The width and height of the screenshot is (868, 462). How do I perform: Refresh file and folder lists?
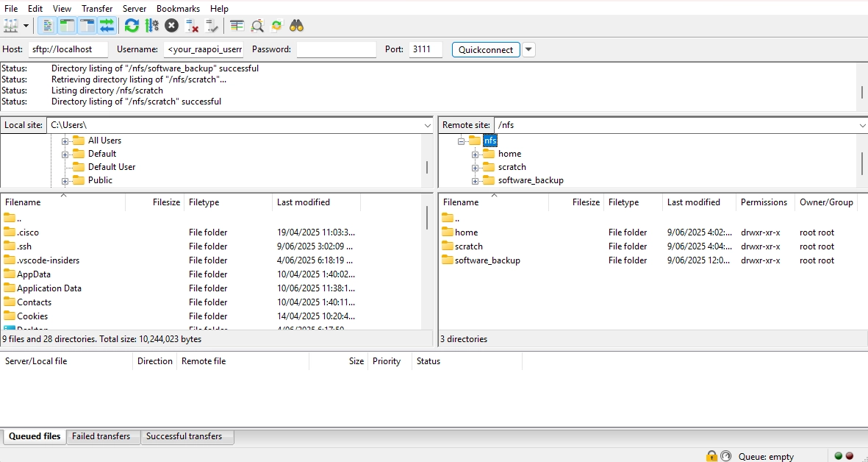[132, 26]
